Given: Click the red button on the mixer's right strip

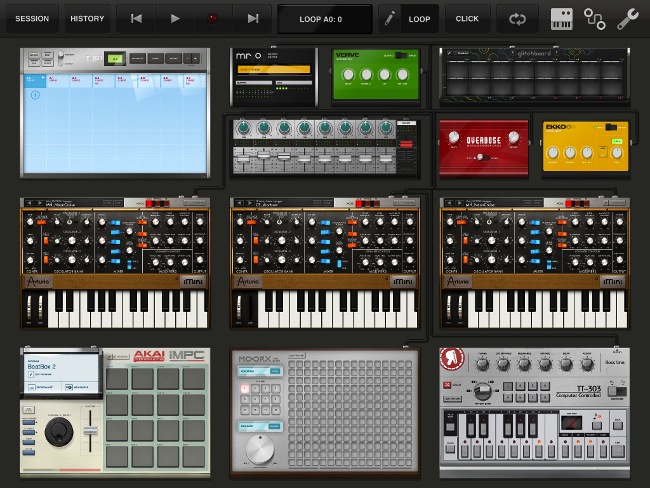Looking at the screenshot, I should [x=406, y=144].
